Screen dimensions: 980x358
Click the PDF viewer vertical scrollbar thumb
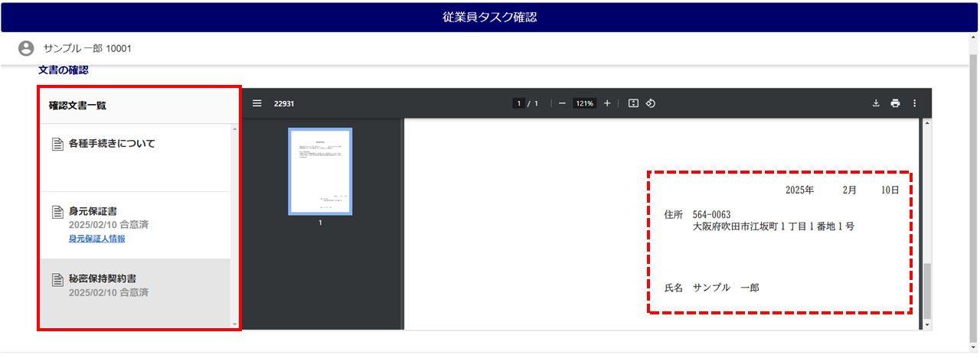928,291
